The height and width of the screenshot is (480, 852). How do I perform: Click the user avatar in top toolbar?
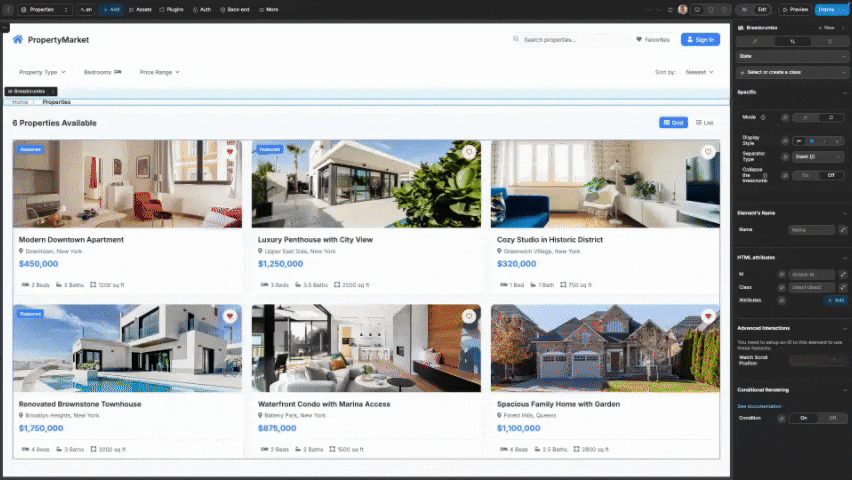pyautogui.click(x=682, y=9)
